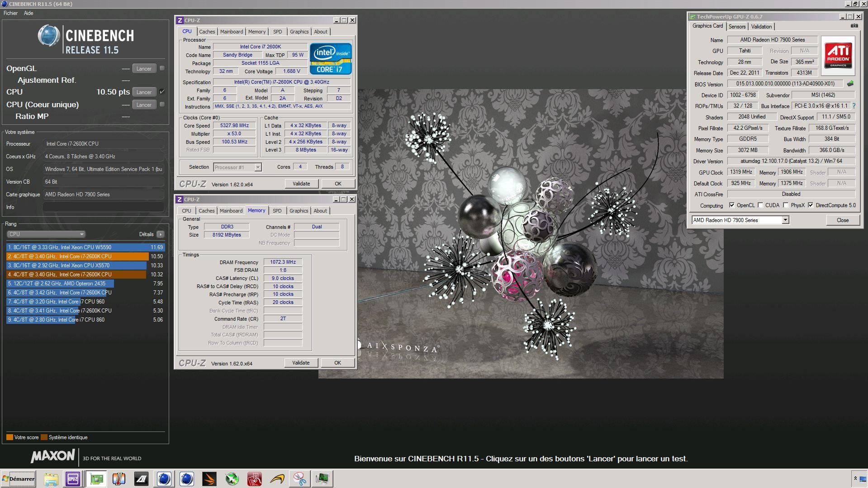Click OK in lower CPU-Z window
Screen dimensions: 868x488
coord(337,363)
